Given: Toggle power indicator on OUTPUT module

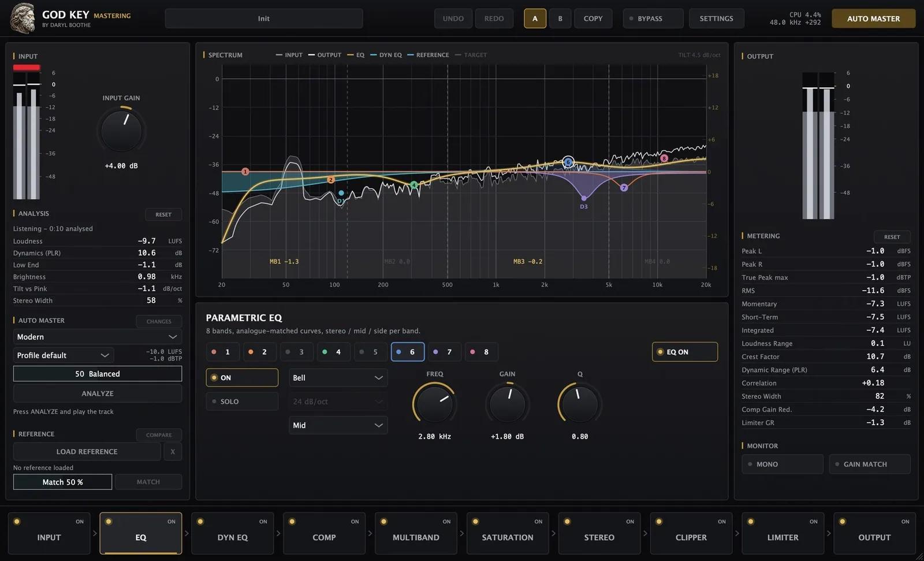Looking at the screenshot, I should tap(843, 521).
